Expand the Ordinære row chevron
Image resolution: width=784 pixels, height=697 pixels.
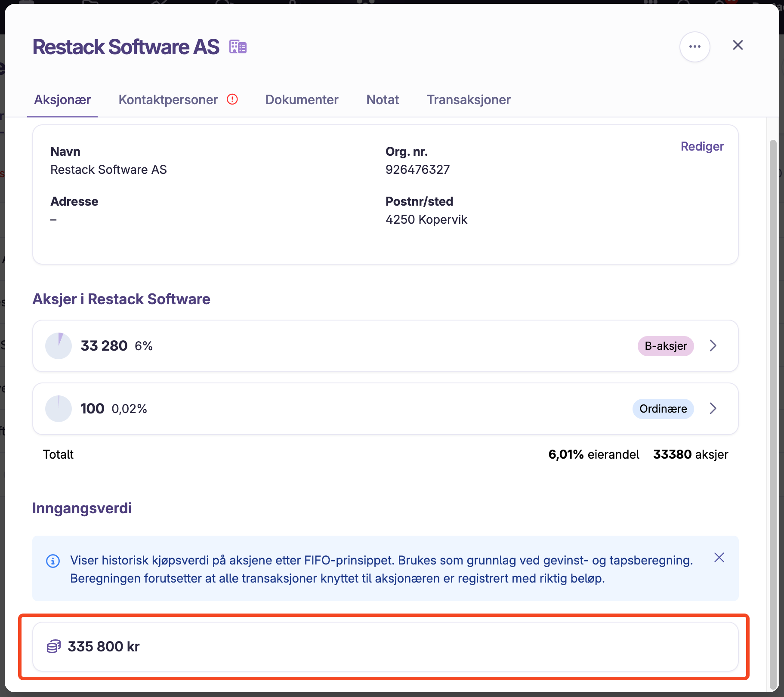pos(713,408)
